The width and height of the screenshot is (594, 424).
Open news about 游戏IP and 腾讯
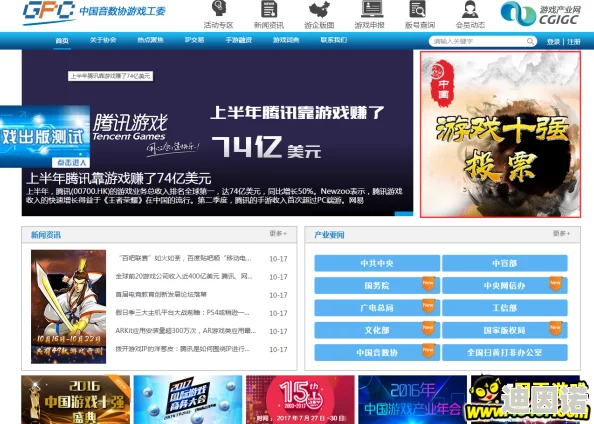coord(183,349)
